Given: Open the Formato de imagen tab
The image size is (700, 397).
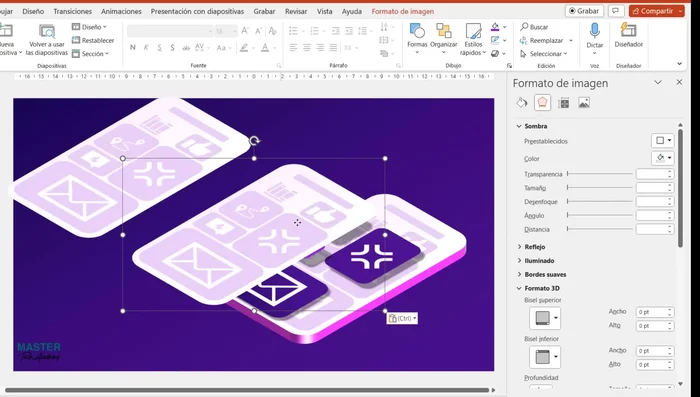Looking at the screenshot, I should pyautogui.click(x=403, y=11).
